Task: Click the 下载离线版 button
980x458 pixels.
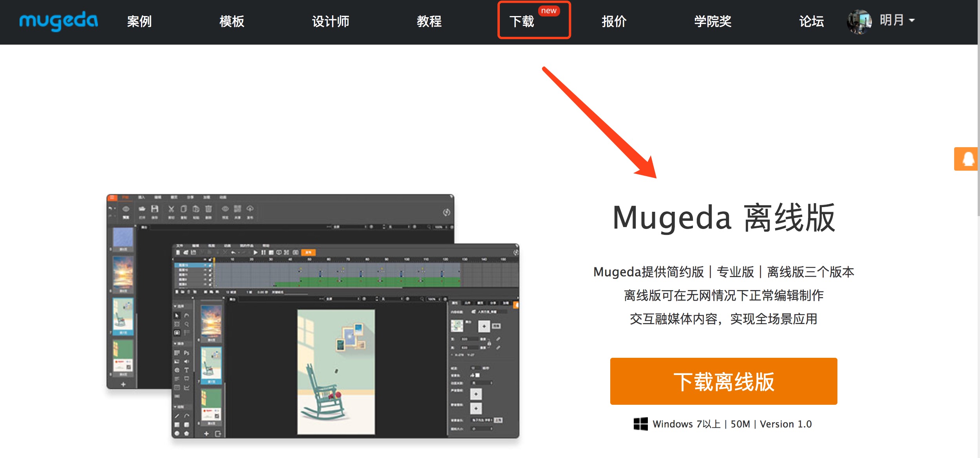Action: point(723,381)
